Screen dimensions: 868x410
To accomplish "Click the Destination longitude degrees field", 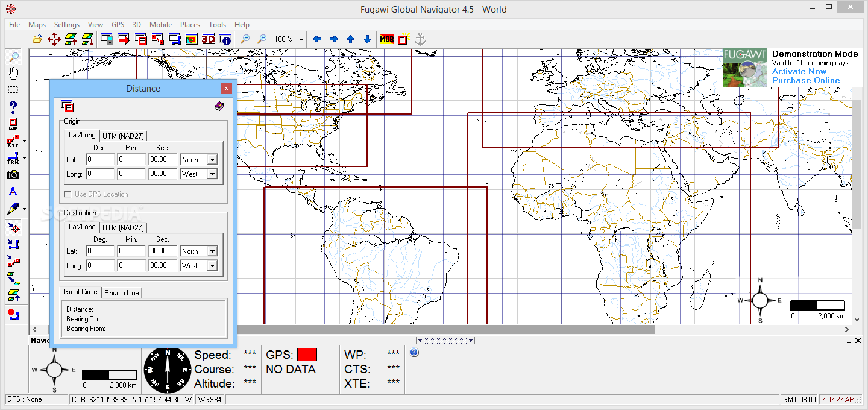I will point(100,266).
